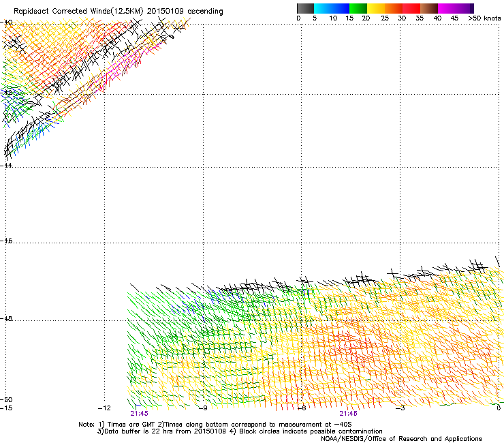Click the -3 longitude axis label

tap(400, 408)
